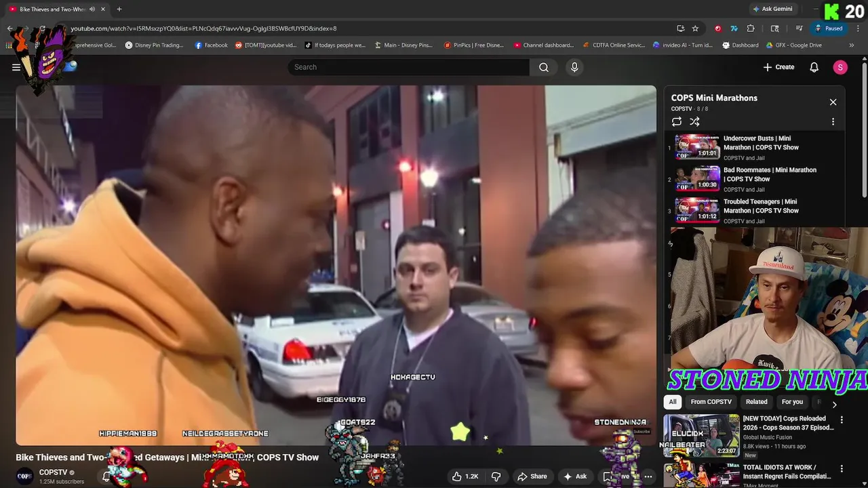The height and width of the screenshot is (488, 868).
Task: Play Undercover Busts Mini Marathon
Action: [x=761, y=143]
